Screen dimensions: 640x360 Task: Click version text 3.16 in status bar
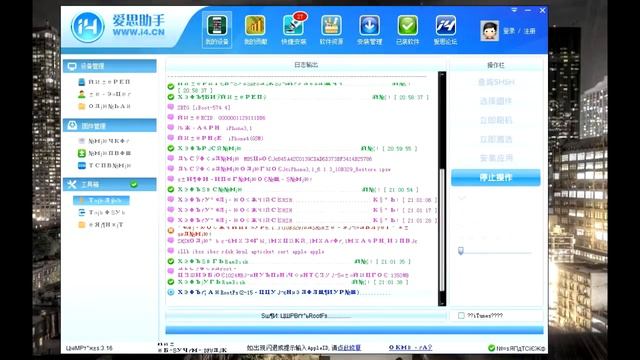tap(89, 348)
